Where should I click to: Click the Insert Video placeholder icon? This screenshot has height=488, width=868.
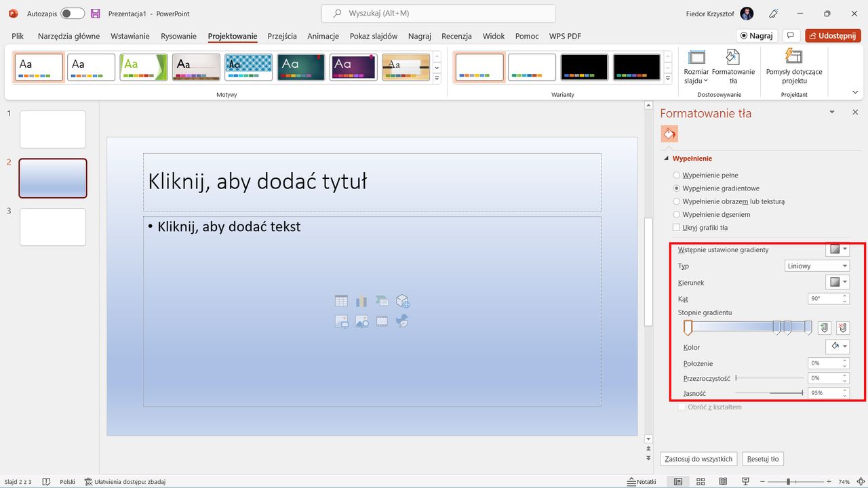382,321
